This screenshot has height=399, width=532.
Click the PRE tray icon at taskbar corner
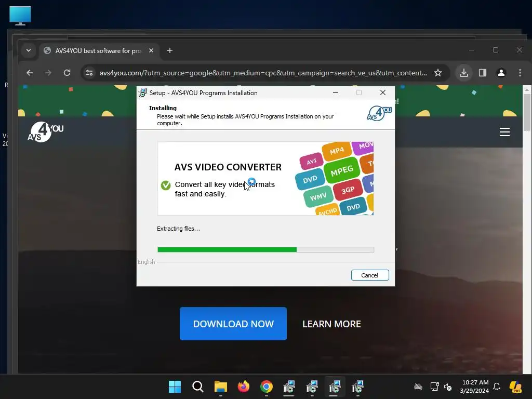[x=515, y=387]
